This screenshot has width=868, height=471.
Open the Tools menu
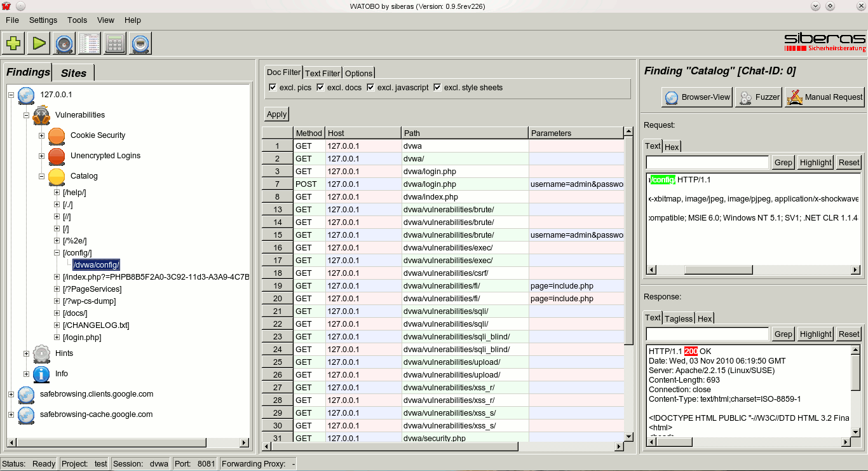pos(77,20)
